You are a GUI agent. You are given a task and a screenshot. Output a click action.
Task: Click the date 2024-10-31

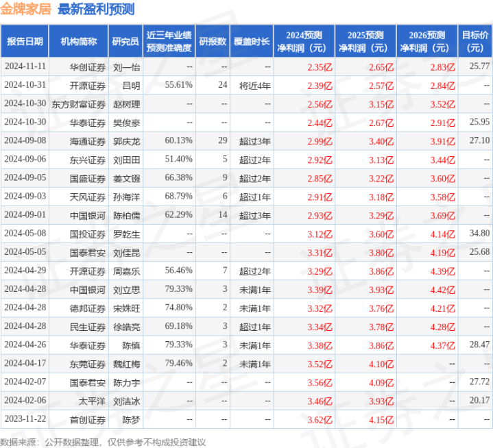25,85
